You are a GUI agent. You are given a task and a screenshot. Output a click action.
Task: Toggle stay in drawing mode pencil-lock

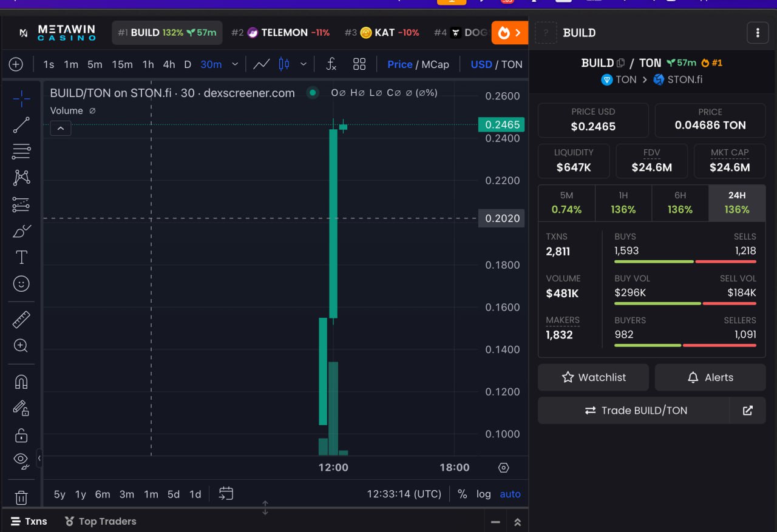21,408
